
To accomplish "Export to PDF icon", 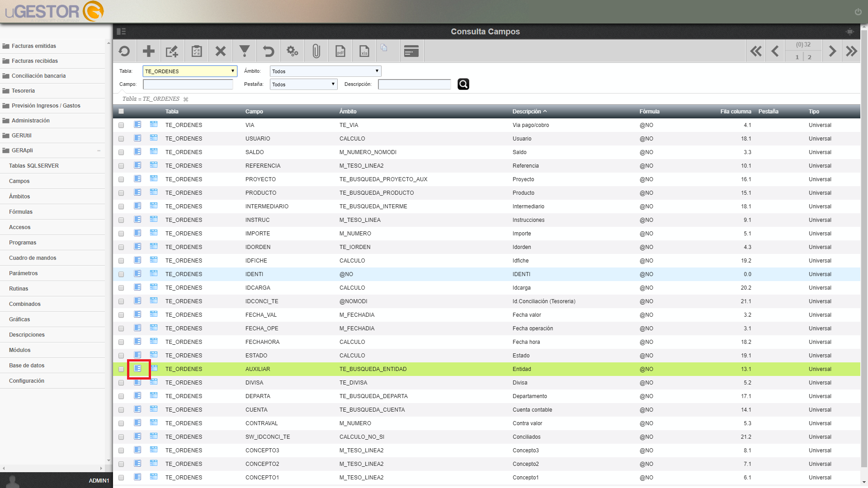I will [x=340, y=51].
